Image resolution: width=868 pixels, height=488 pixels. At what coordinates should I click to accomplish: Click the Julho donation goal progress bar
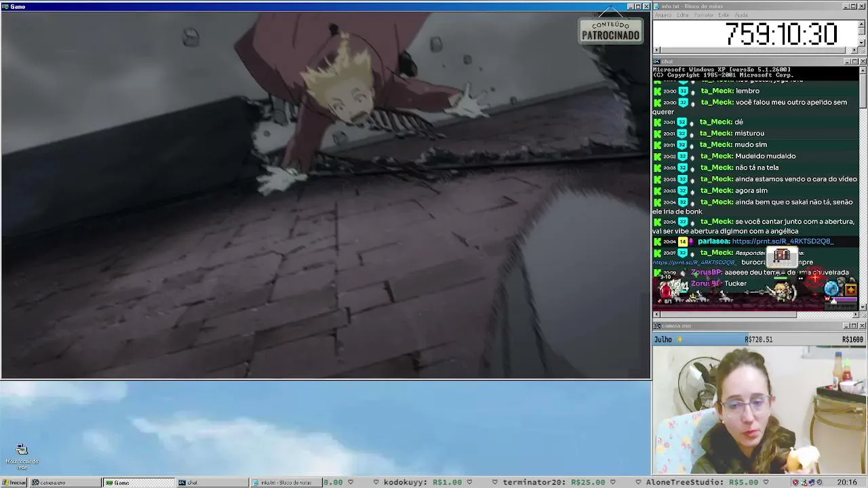coord(759,339)
